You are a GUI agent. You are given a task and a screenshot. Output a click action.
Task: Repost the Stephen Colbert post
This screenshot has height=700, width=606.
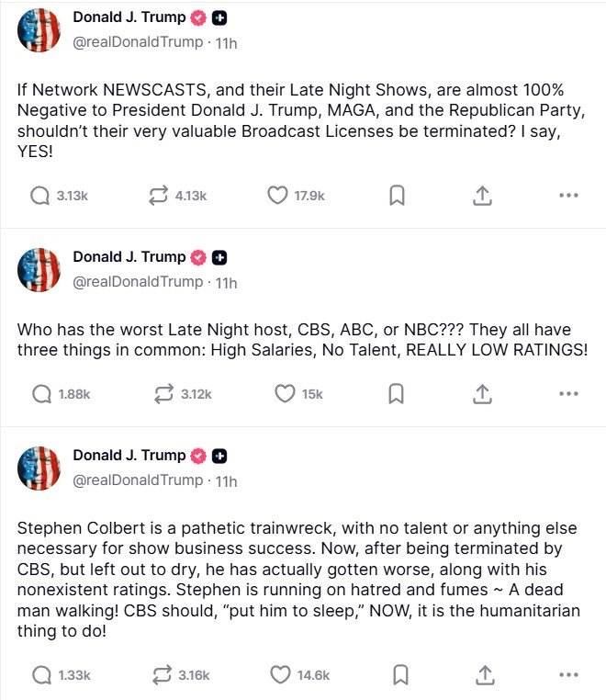coord(162,675)
